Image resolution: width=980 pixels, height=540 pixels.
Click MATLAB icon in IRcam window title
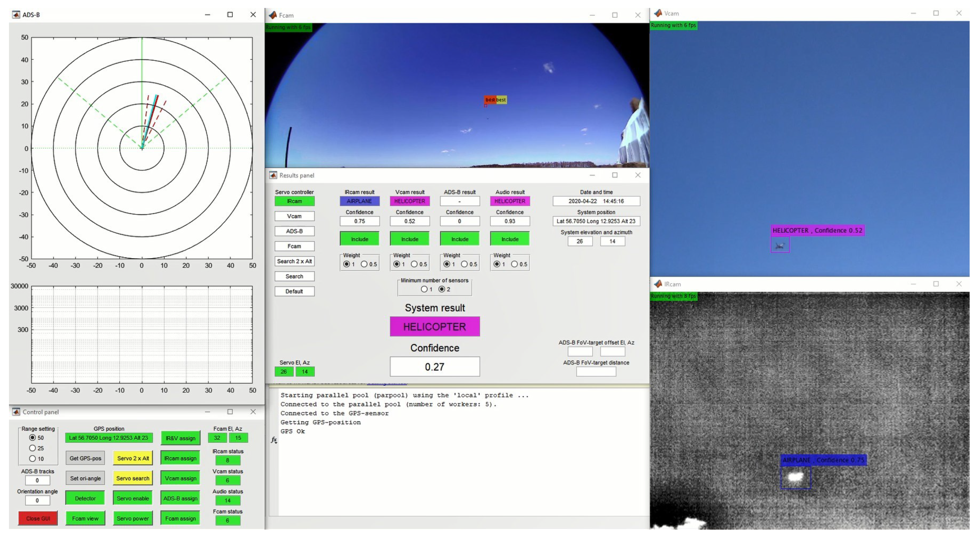click(x=658, y=284)
